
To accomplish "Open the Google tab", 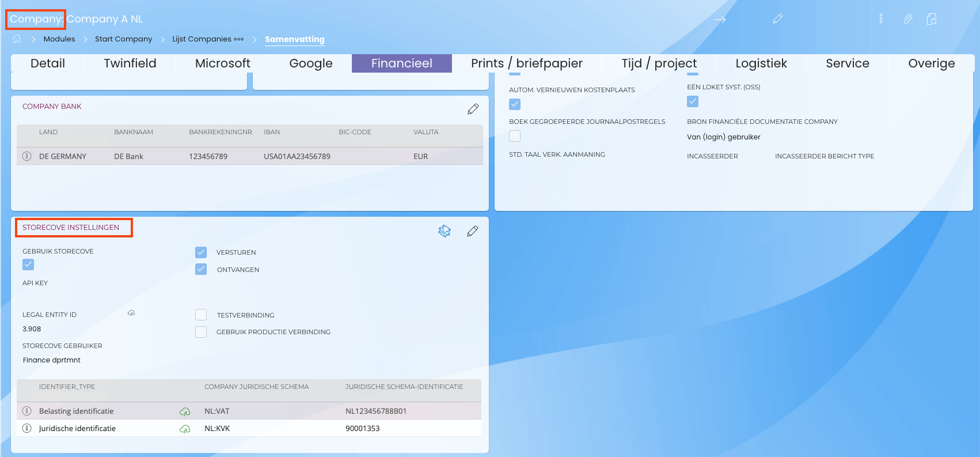I will pyautogui.click(x=311, y=63).
